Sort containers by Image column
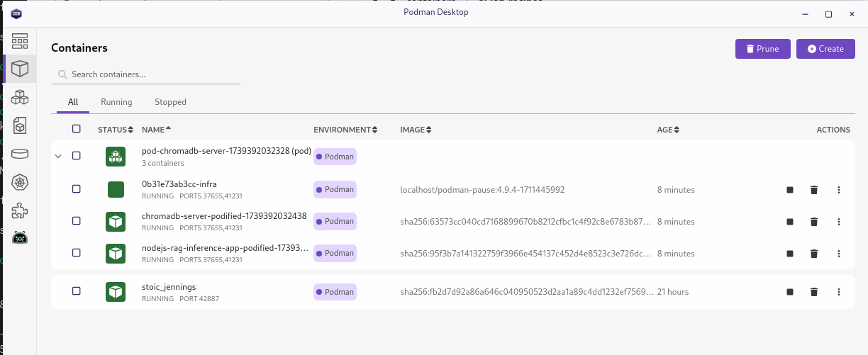This screenshot has width=868, height=355. click(x=416, y=130)
